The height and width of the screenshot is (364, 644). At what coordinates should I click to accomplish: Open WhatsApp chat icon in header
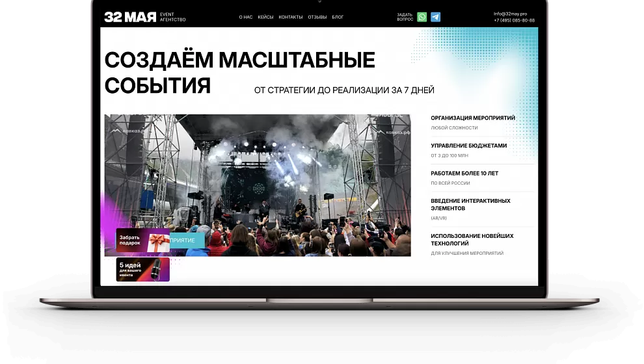click(x=422, y=17)
